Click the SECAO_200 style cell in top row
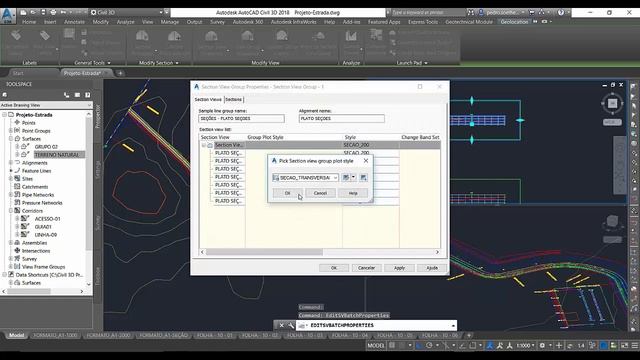640x360 pixels. [x=371, y=145]
